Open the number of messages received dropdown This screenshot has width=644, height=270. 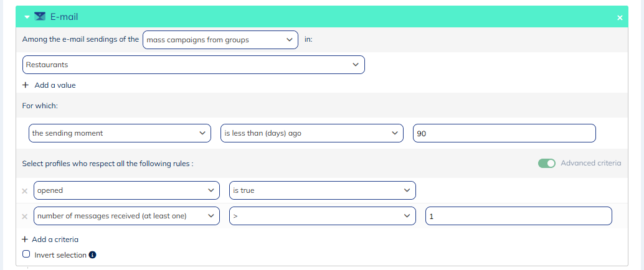coord(126,216)
